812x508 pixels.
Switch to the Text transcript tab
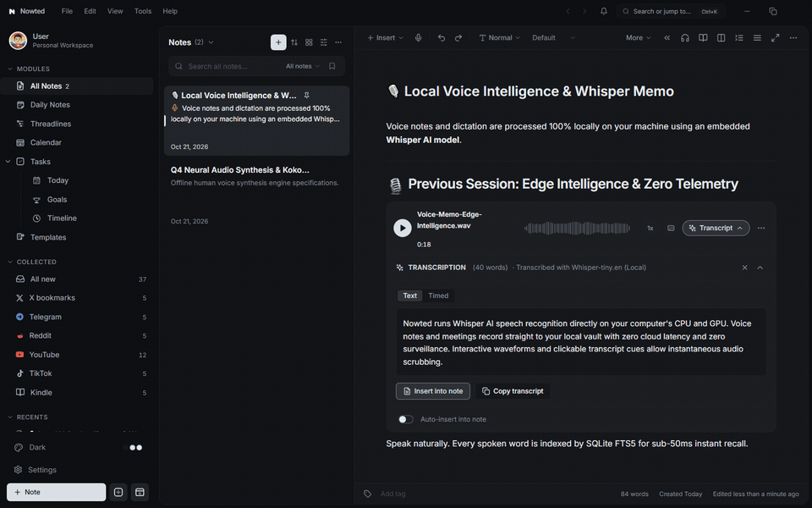point(409,295)
